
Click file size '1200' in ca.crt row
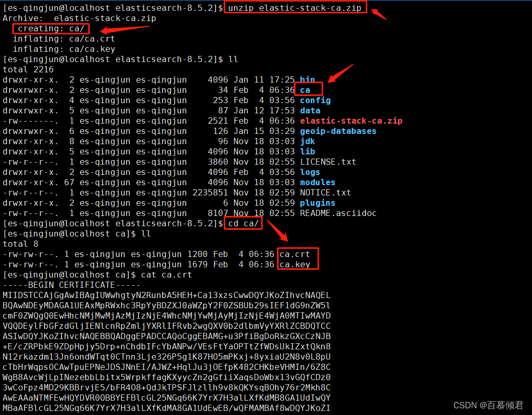[197, 254]
